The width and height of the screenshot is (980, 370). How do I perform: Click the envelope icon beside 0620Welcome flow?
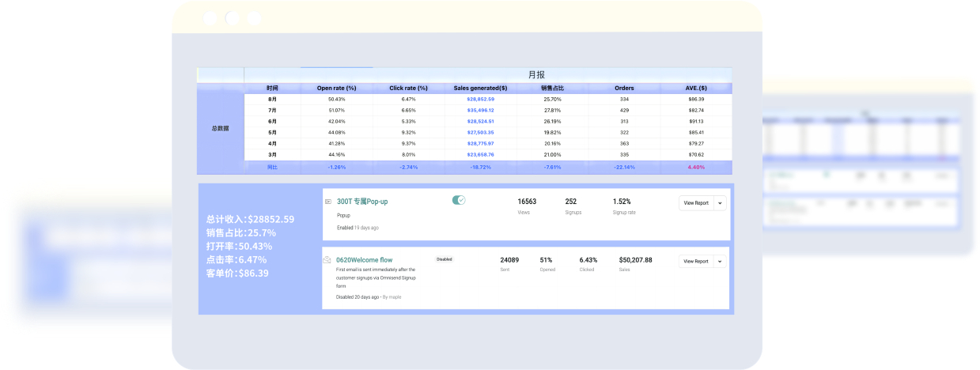(327, 259)
